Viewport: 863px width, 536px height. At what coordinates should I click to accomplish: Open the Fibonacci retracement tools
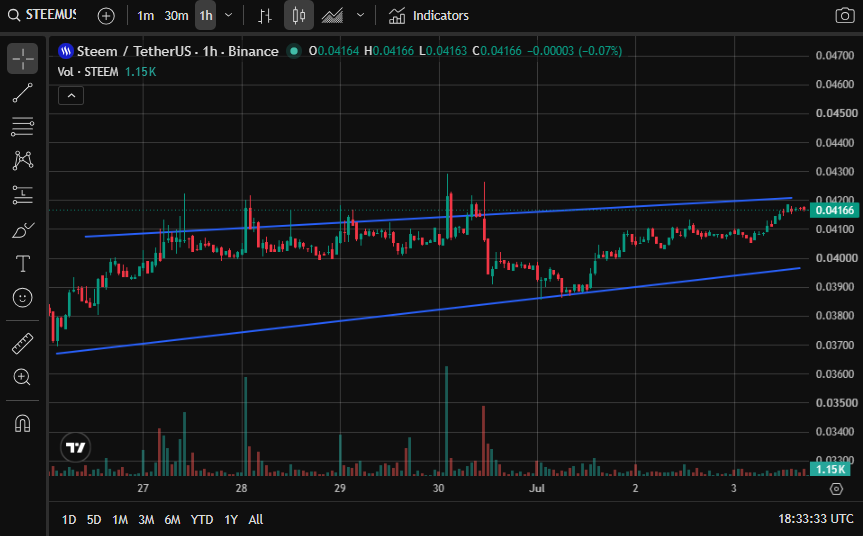[x=23, y=127]
